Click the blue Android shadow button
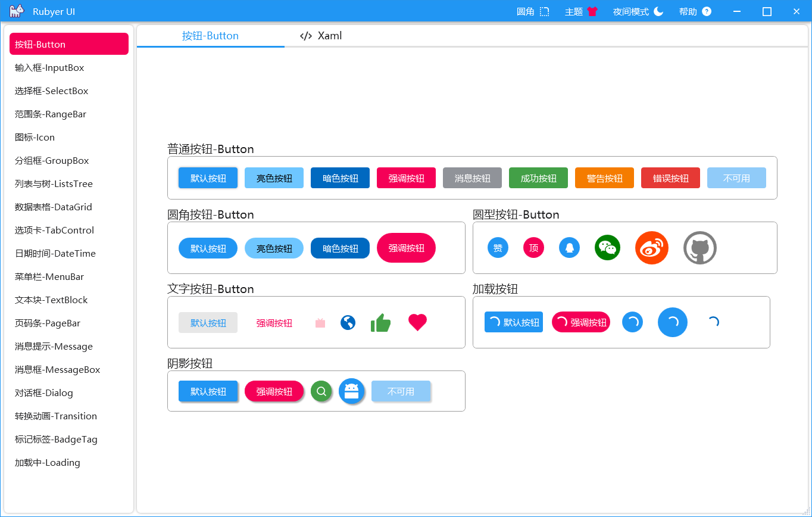The image size is (812, 517). point(351,391)
